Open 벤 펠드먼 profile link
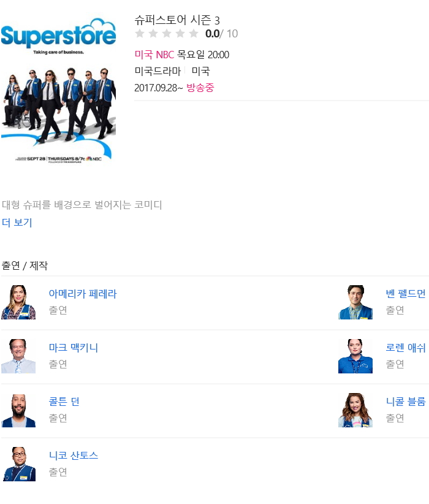The width and height of the screenshot is (429, 504). tap(406, 294)
